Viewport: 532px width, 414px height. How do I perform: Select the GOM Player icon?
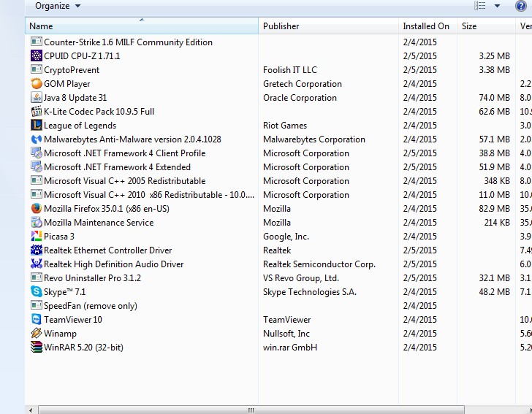(37, 84)
